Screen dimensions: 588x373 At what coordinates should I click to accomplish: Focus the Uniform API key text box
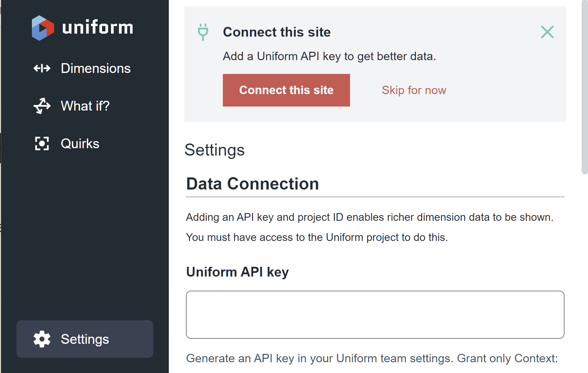pos(375,315)
